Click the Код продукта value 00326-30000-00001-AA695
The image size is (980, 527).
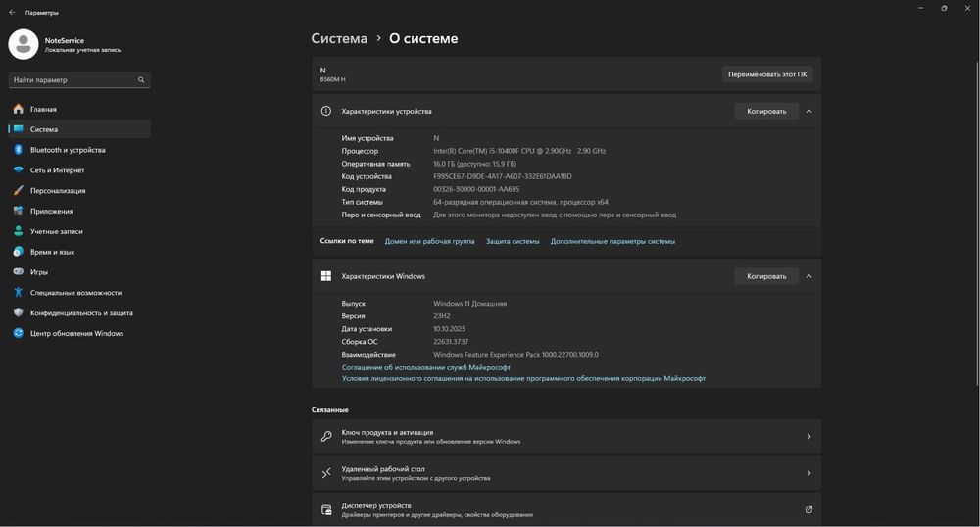pyautogui.click(x=476, y=189)
